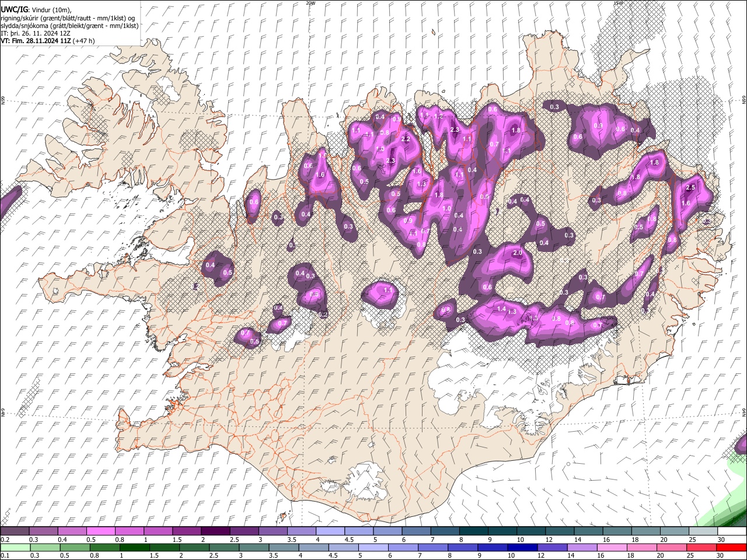Viewport: 747px width, 560px height.
Task: Click the "1.4" snowfall value north of Vatnajökull
Action: (x=501, y=309)
